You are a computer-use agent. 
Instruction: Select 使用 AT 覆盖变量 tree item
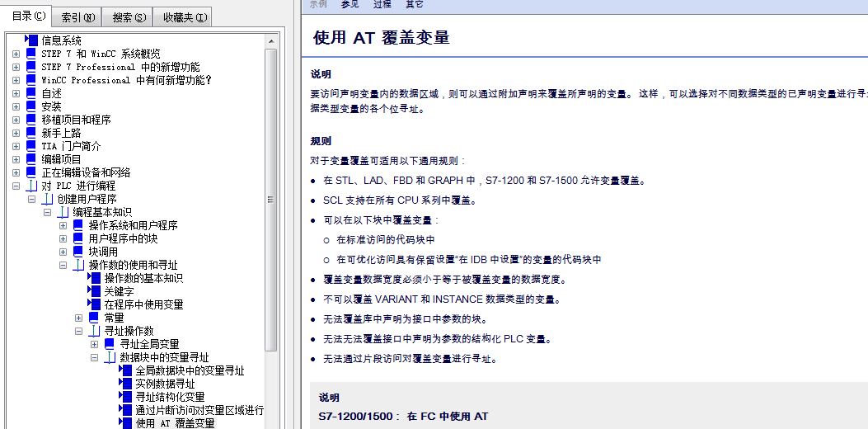[x=175, y=423]
